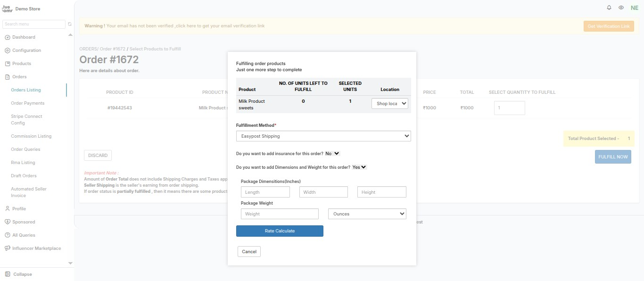Click the Dashboard icon in sidebar
644x281 pixels.
(x=8, y=37)
